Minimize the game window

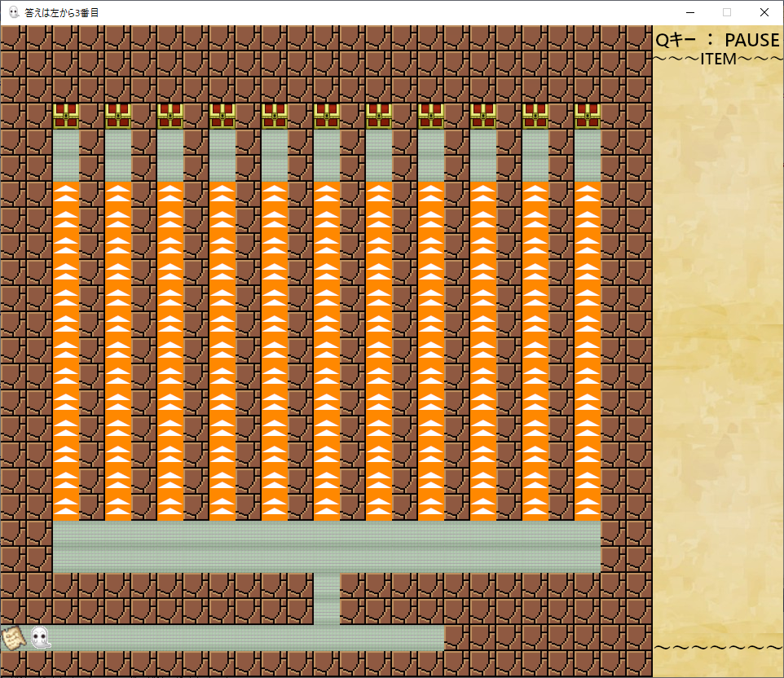tap(689, 12)
